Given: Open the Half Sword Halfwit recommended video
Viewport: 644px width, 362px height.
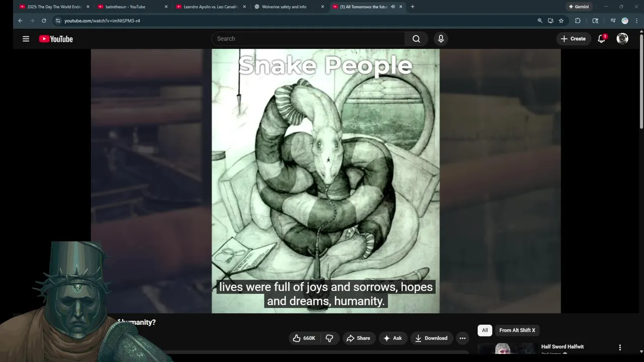Looking at the screenshot, I should [x=562, y=347].
